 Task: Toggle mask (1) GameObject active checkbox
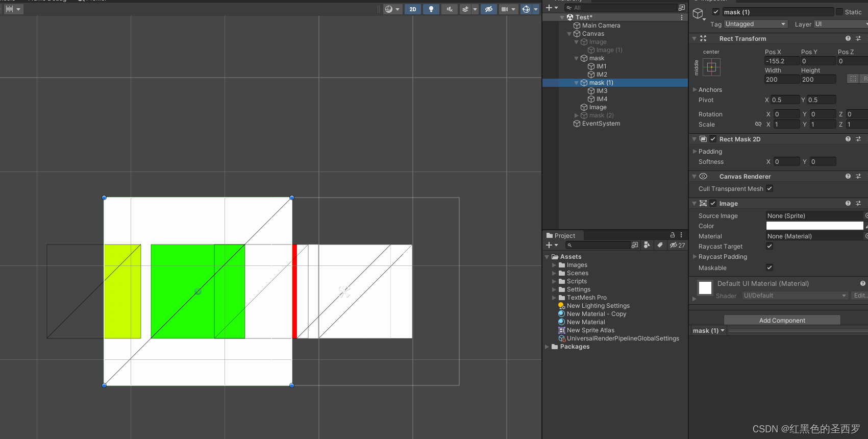point(716,12)
